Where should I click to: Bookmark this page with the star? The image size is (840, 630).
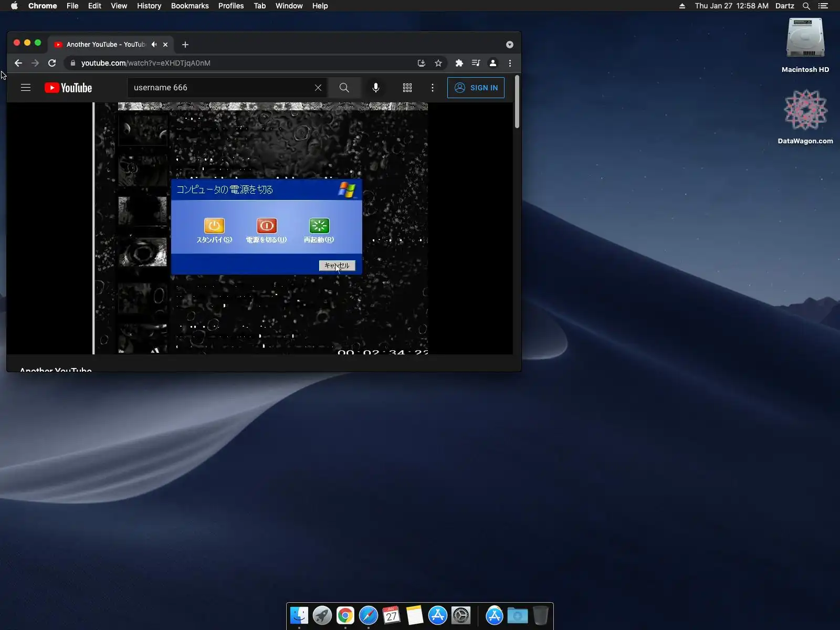[438, 63]
